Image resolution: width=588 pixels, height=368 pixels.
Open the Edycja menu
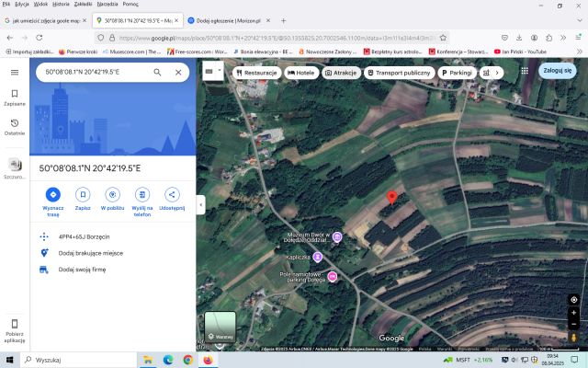pos(22,4)
